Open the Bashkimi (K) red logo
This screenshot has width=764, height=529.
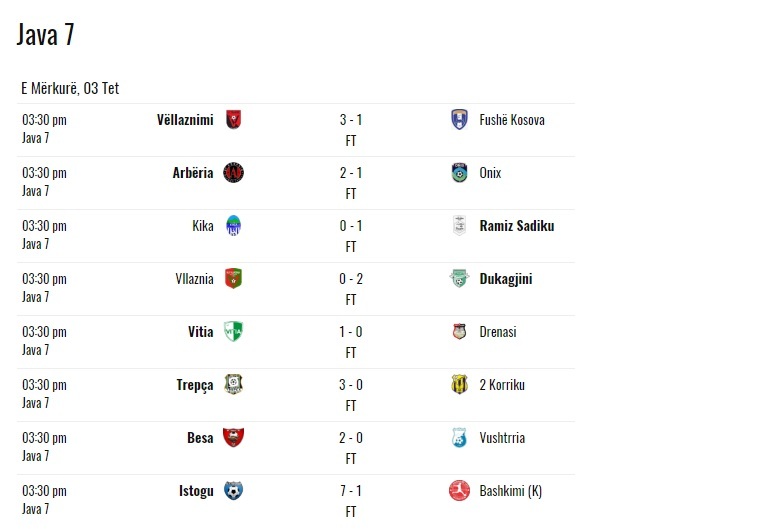[x=459, y=491]
